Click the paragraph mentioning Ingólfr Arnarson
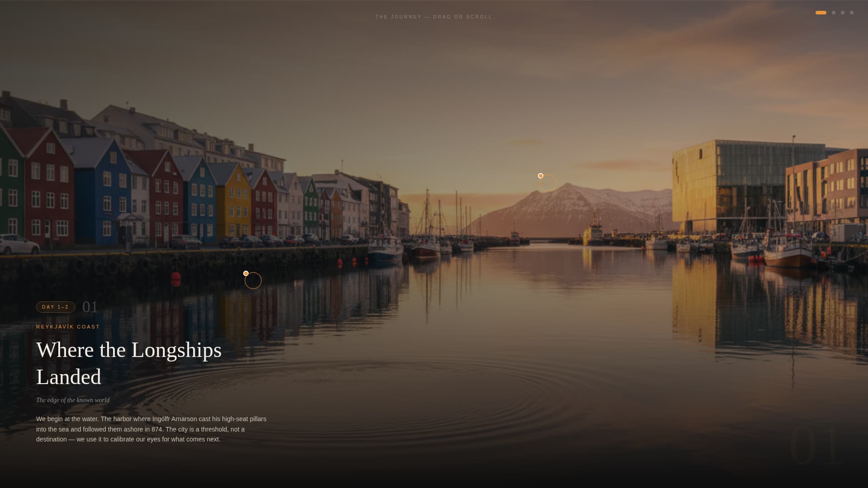Image resolution: width=868 pixels, height=488 pixels. 151,429
